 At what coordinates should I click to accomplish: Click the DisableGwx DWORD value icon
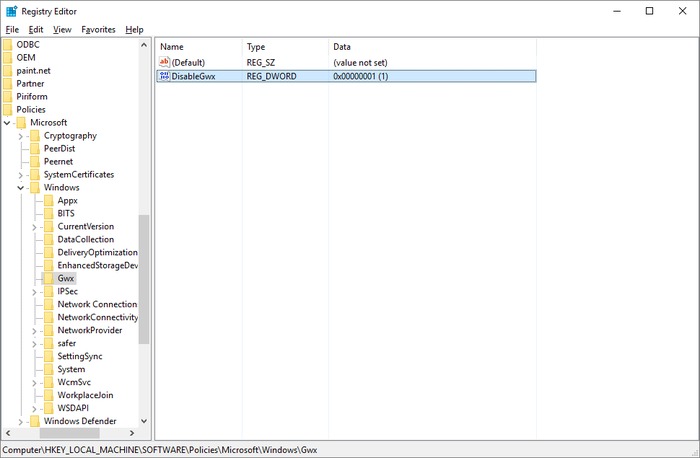[165, 76]
